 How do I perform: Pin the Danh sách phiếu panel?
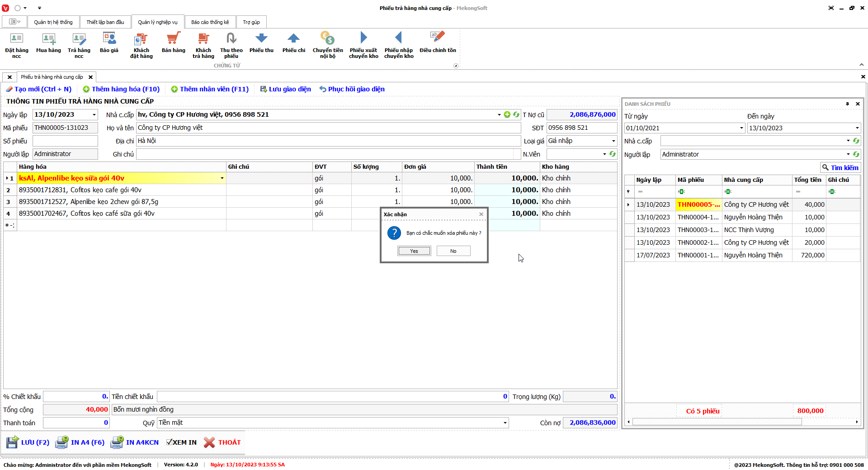point(847,104)
